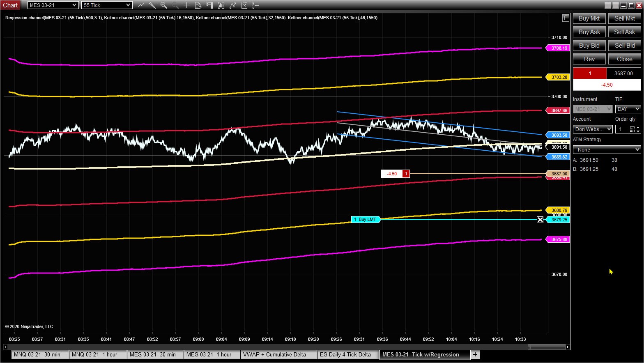Add a new chart tab with plus

(x=475, y=354)
